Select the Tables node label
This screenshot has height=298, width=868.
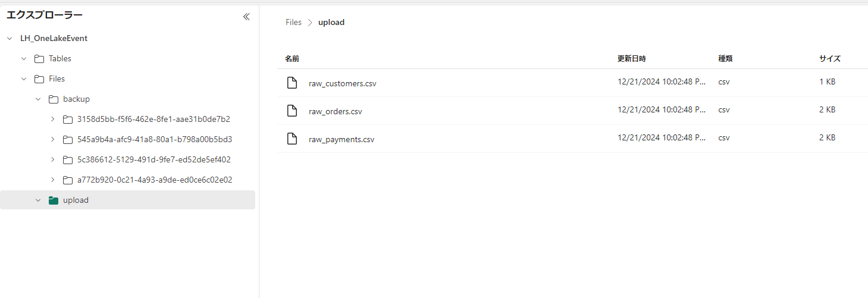pos(60,59)
